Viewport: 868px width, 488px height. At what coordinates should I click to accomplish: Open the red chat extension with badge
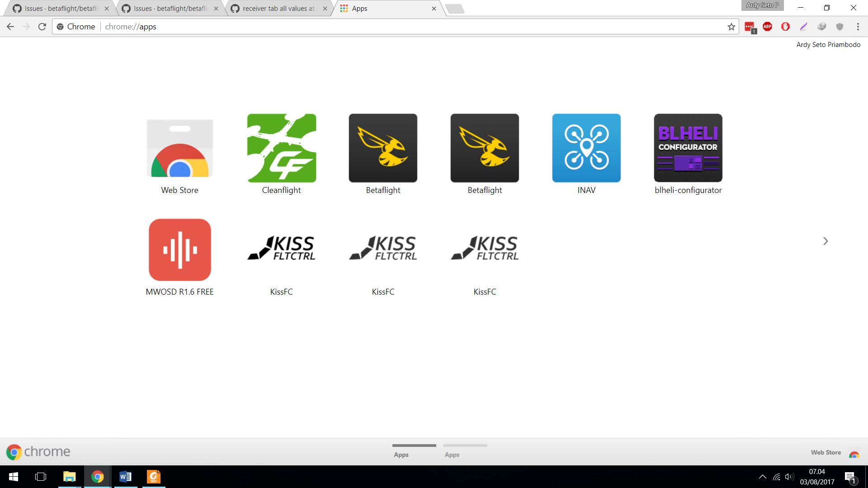point(750,27)
